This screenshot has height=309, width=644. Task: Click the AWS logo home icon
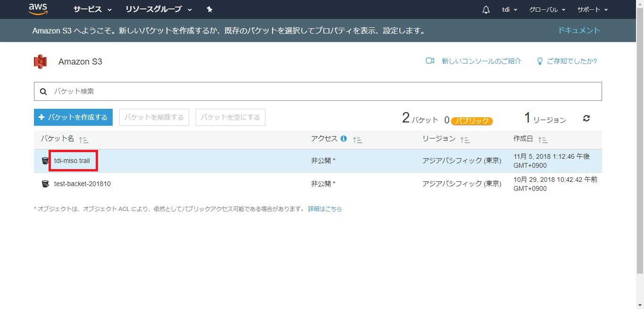click(38, 9)
